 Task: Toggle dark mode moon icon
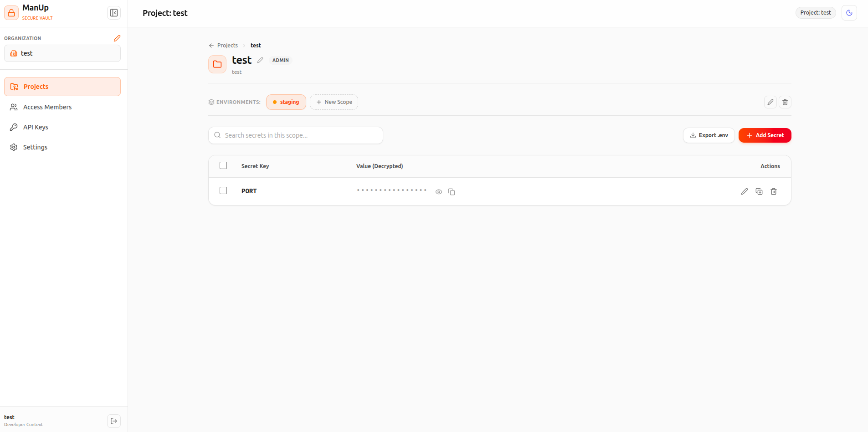click(849, 13)
